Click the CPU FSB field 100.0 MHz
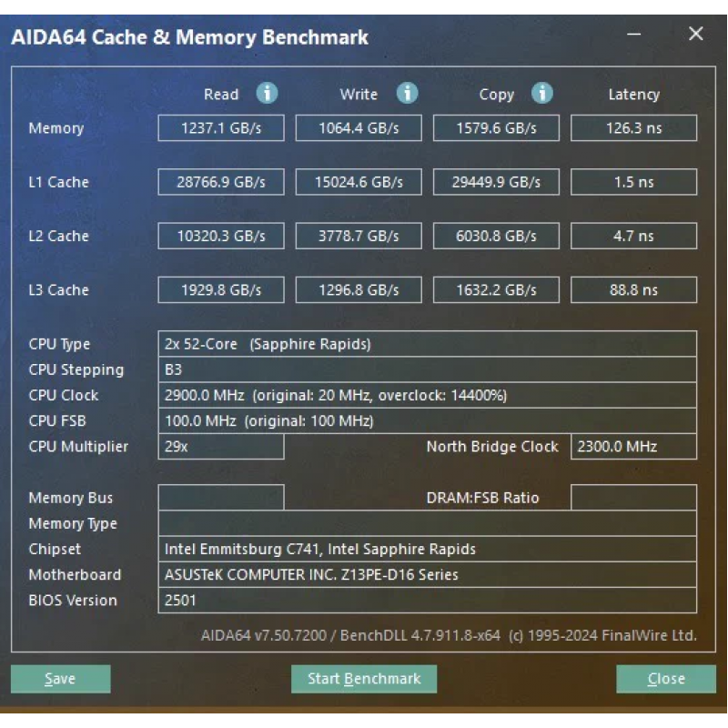728x728 pixels. tap(427, 421)
